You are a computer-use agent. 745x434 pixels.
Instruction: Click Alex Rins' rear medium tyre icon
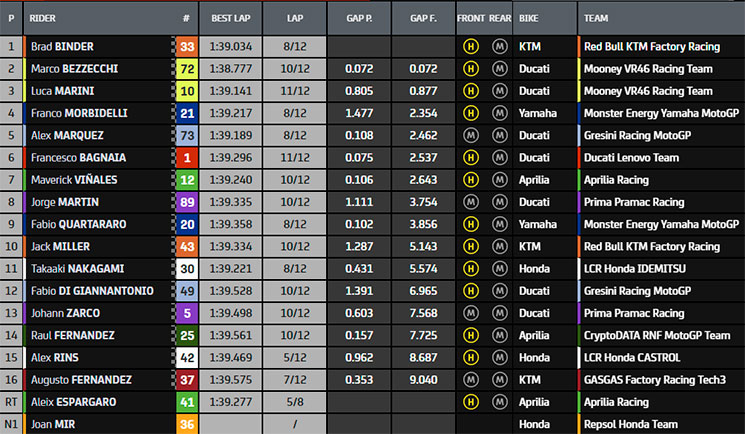499,357
